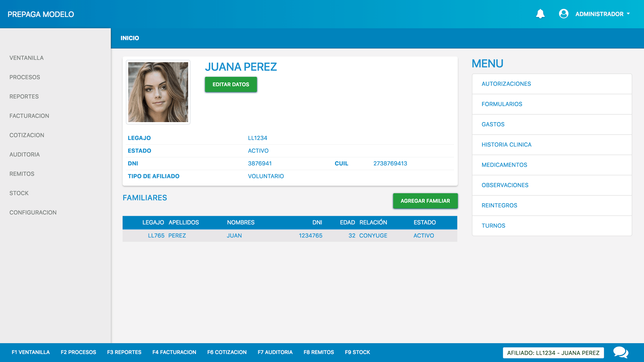Click the INICIO breadcrumb tab

coord(130,38)
